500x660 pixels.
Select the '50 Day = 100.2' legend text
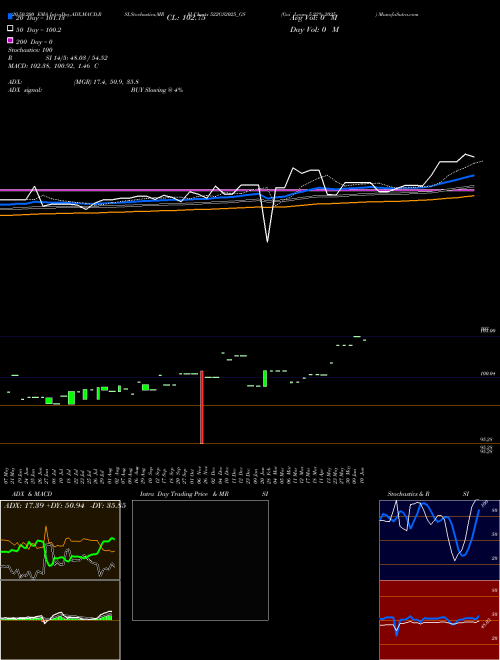(38, 30)
